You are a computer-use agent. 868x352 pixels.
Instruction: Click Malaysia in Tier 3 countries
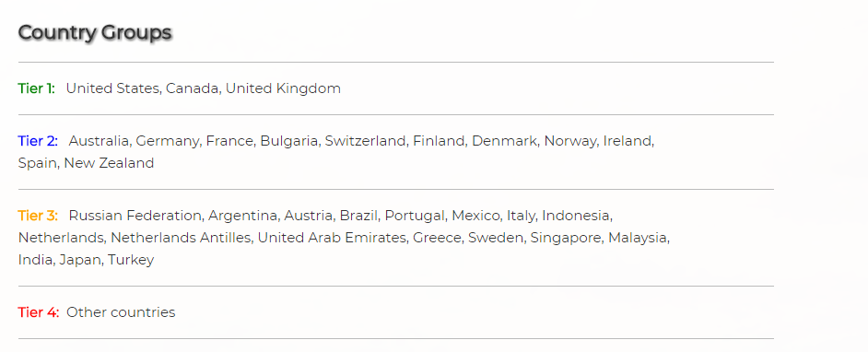638,238
